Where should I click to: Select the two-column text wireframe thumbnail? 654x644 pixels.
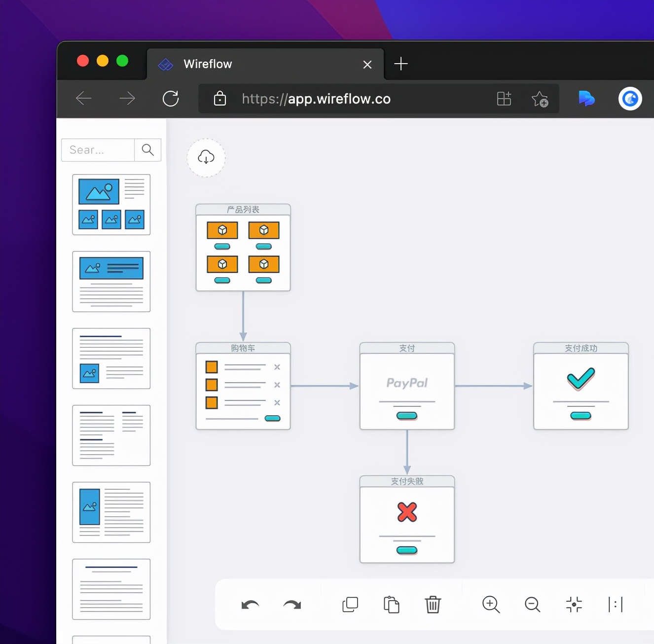click(111, 435)
